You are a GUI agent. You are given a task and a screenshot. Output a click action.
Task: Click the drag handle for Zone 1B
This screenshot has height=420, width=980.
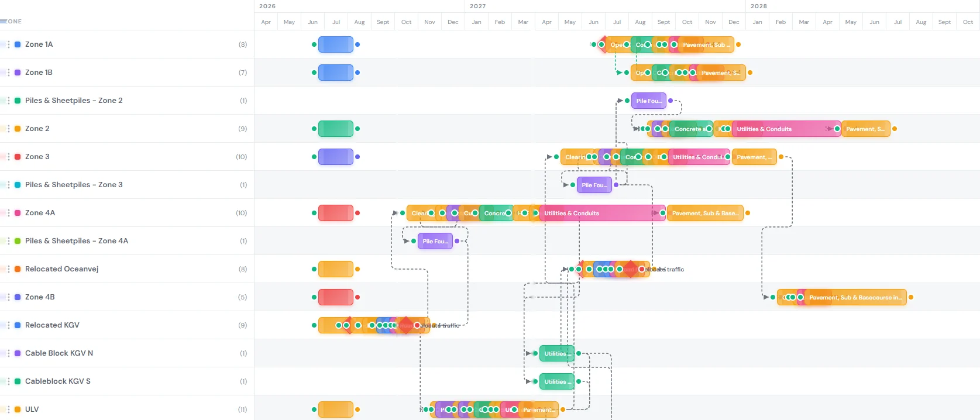(x=8, y=73)
